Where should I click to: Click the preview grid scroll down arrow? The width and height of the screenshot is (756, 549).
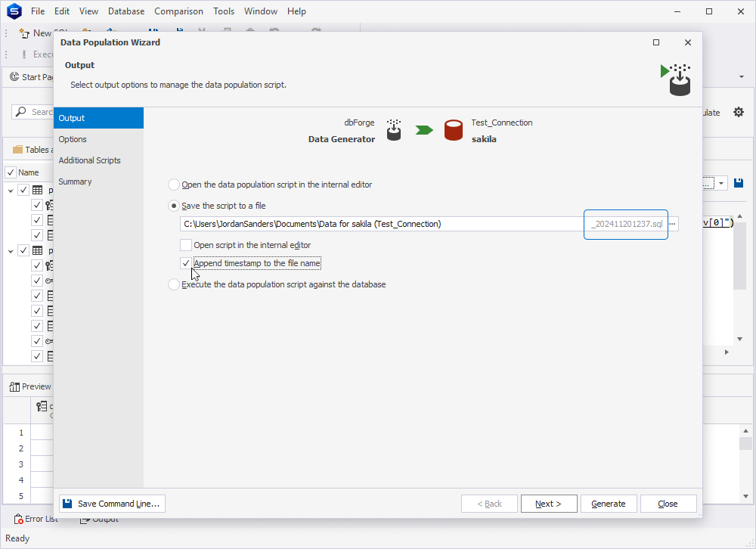coord(746,496)
